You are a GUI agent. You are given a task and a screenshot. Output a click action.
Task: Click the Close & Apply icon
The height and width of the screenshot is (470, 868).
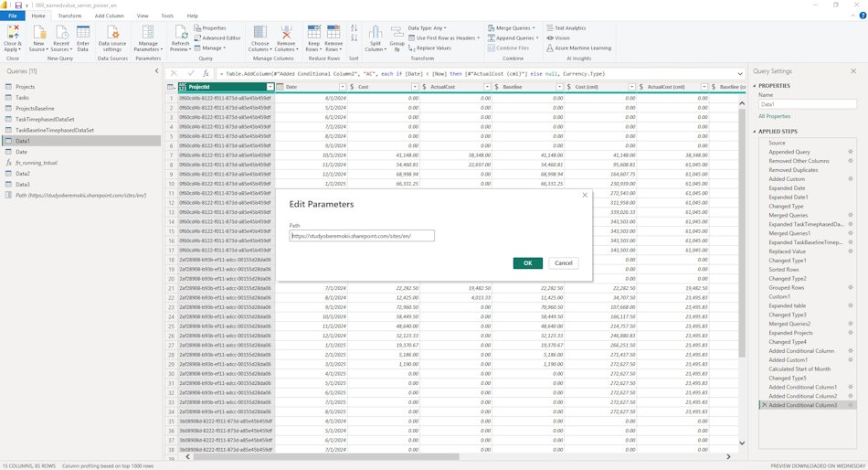(x=12, y=31)
